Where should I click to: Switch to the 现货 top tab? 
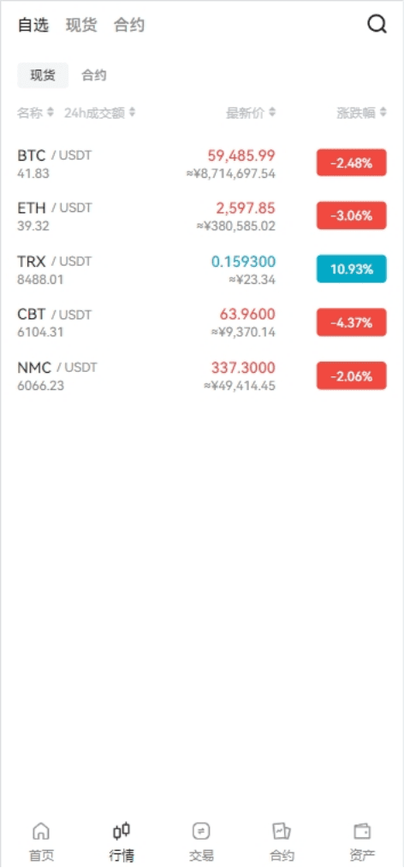pos(81,25)
